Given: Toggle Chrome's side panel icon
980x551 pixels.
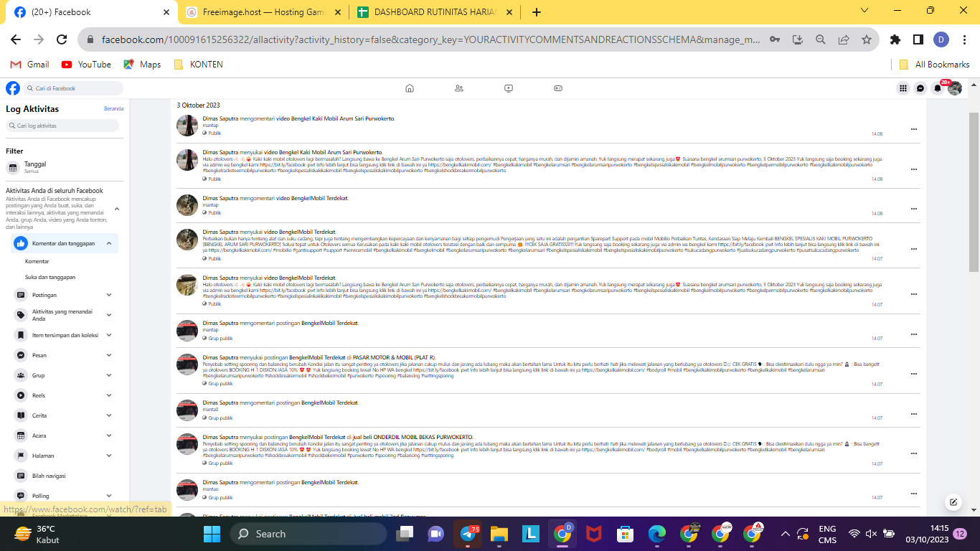Looking at the screenshot, I should coord(918,39).
